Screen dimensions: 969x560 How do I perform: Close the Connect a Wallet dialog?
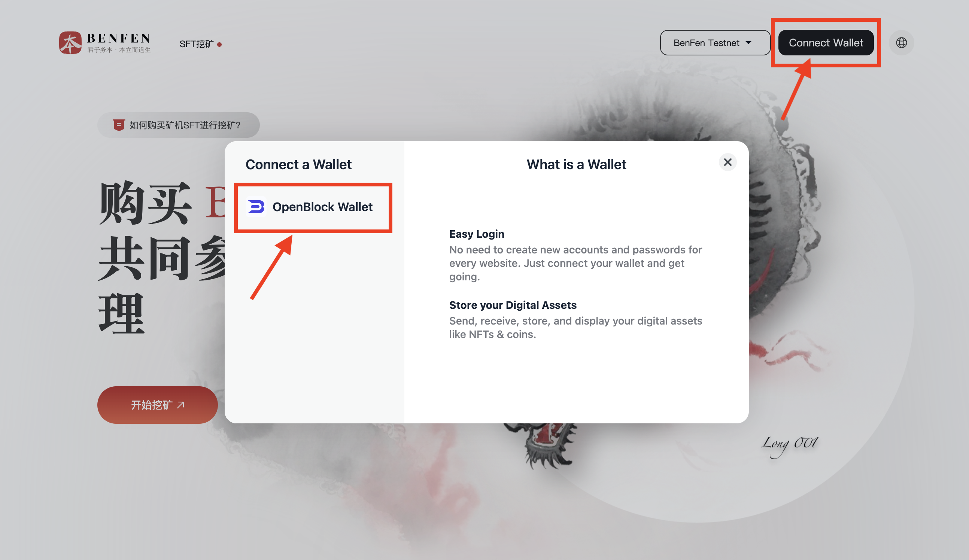727,162
